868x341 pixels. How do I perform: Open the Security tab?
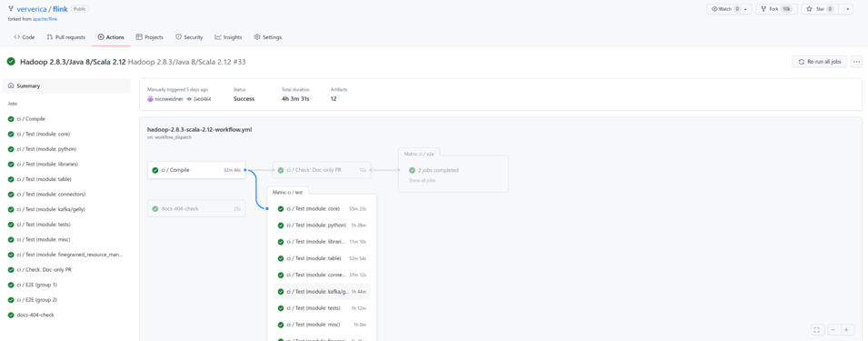189,37
